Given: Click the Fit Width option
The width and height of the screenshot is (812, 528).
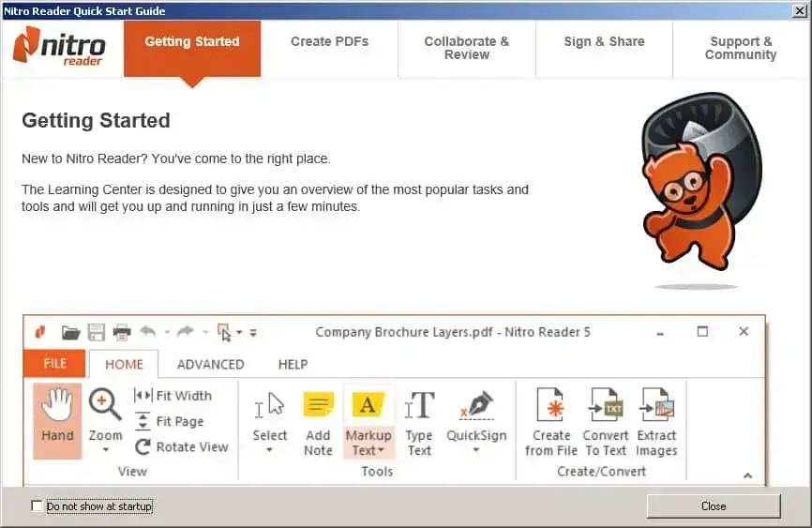Looking at the screenshot, I should click(173, 396).
